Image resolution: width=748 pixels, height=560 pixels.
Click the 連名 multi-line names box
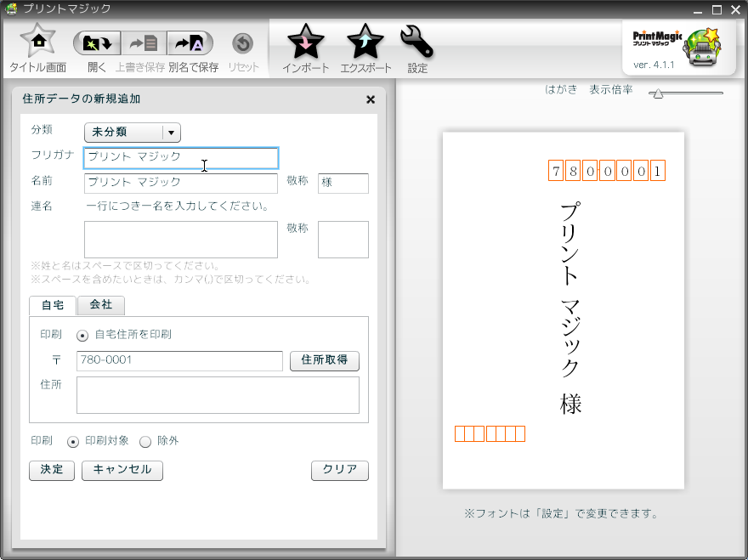(181, 240)
